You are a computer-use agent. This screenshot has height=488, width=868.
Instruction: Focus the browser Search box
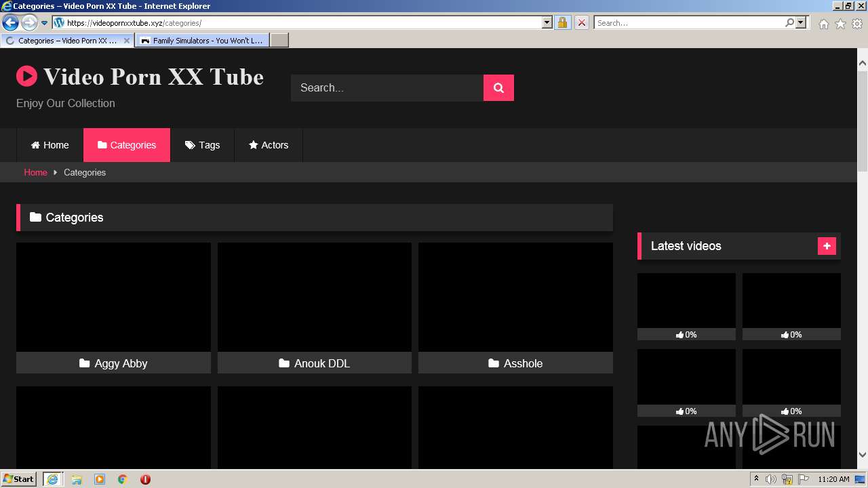tap(689, 22)
